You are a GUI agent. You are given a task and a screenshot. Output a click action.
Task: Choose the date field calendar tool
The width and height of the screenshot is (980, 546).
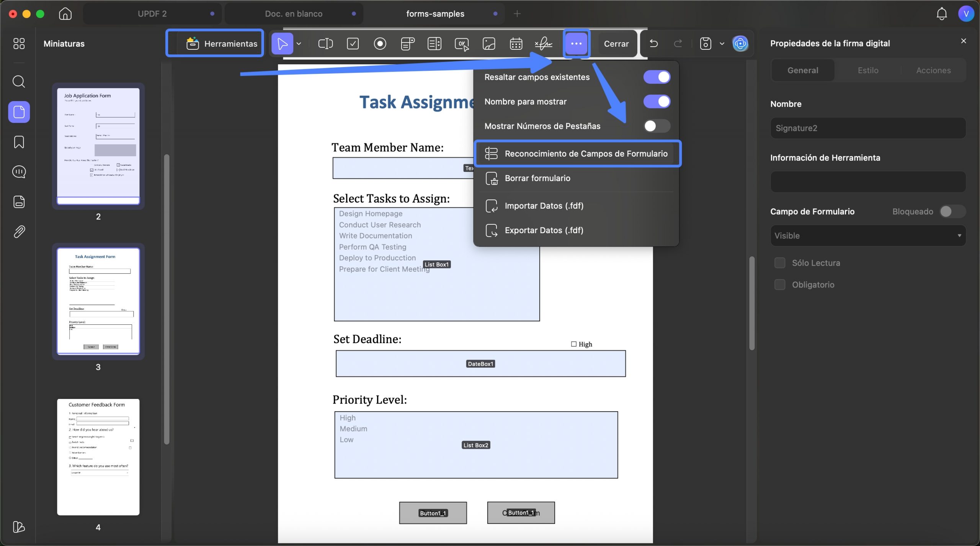pos(516,44)
